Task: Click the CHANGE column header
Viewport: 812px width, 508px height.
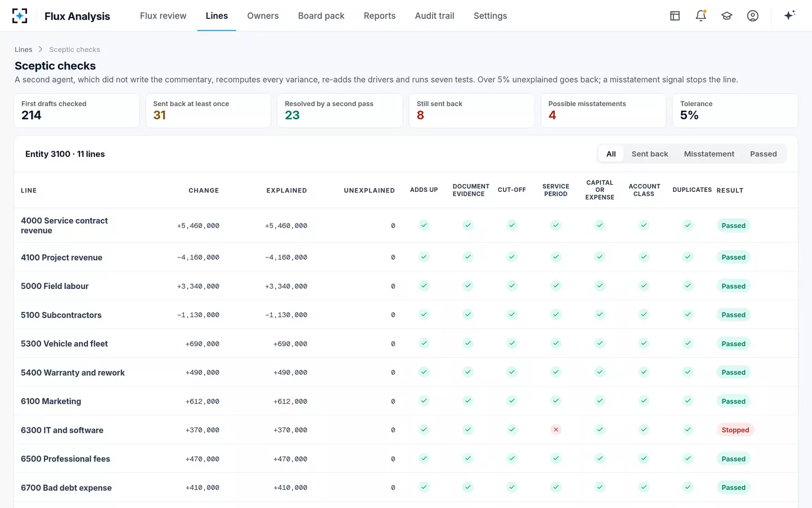Action: 204,191
